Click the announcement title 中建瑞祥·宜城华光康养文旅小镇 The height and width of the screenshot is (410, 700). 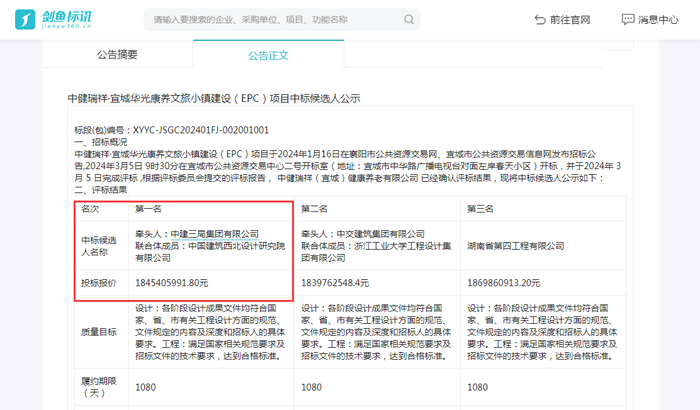point(213,98)
